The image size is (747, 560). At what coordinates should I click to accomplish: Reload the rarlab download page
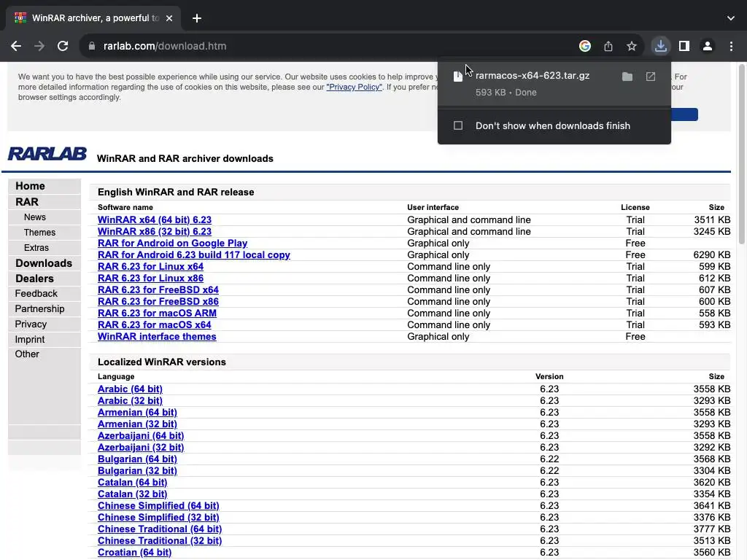pos(63,46)
